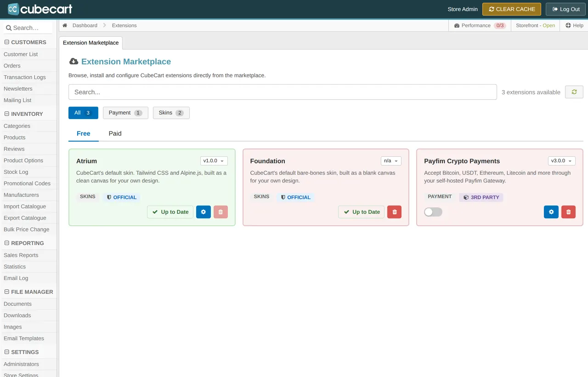Switch to the Free tab
588x377 pixels.
pos(84,133)
